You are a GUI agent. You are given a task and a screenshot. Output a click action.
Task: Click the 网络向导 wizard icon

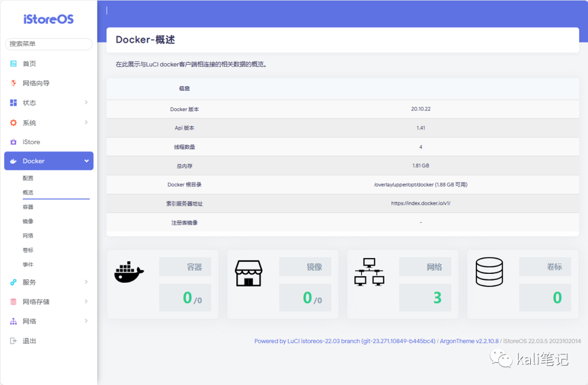click(x=14, y=83)
